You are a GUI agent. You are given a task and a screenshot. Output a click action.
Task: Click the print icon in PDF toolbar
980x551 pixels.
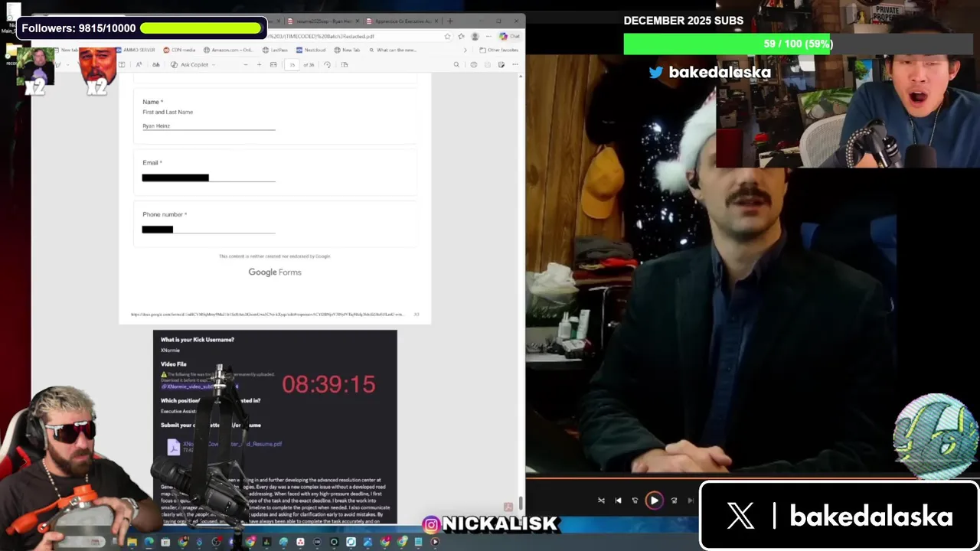point(473,65)
